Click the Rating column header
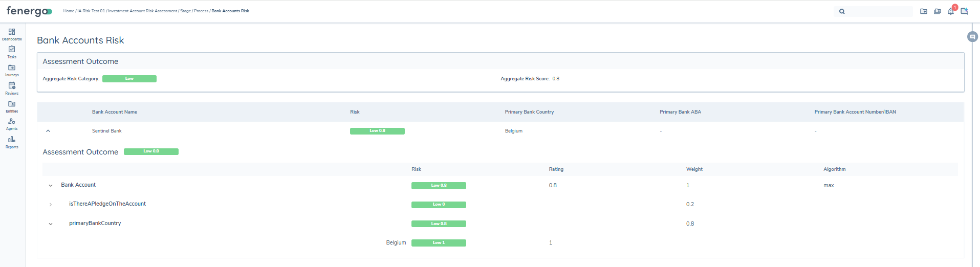 coord(556,169)
